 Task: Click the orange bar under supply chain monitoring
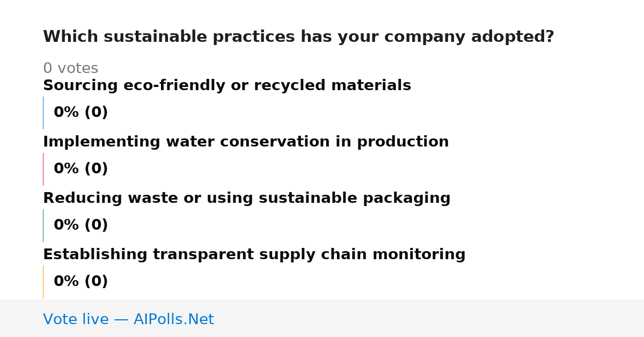point(43,282)
